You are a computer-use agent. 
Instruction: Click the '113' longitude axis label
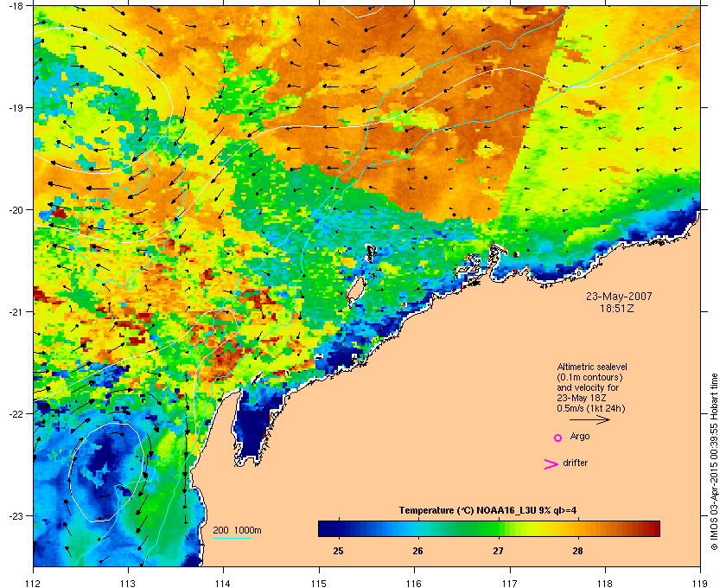(x=128, y=583)
